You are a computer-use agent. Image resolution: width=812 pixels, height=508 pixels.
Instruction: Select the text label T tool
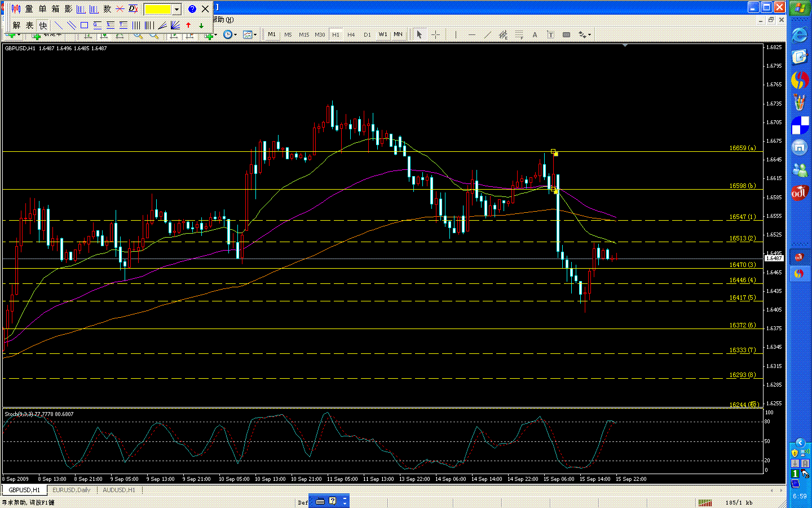point(550,34)
